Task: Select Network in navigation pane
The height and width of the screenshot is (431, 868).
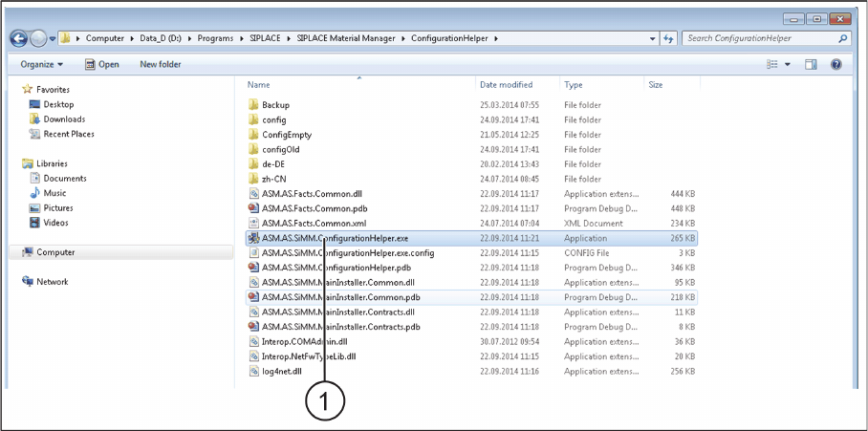Action: click(45, 282)
